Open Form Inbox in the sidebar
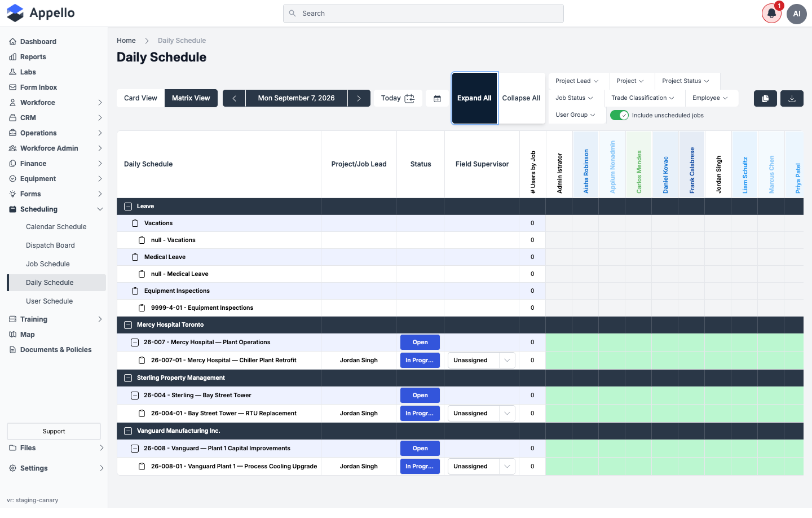This screenshot has height=518, width=812. pos(38,87)
